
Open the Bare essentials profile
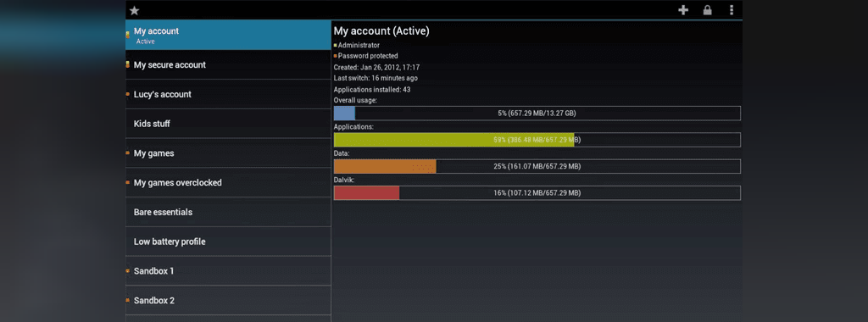pos(228,212)
